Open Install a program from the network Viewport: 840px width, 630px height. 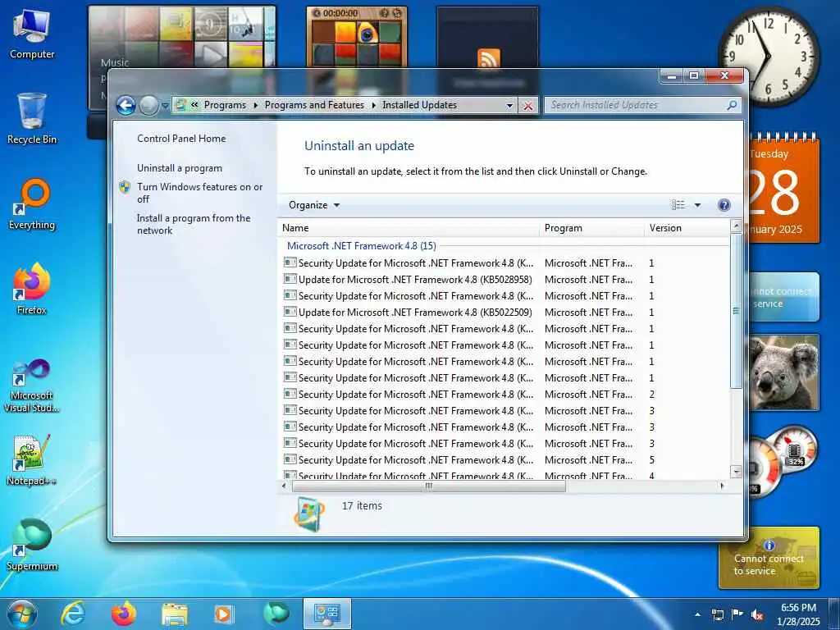[194, 225]
